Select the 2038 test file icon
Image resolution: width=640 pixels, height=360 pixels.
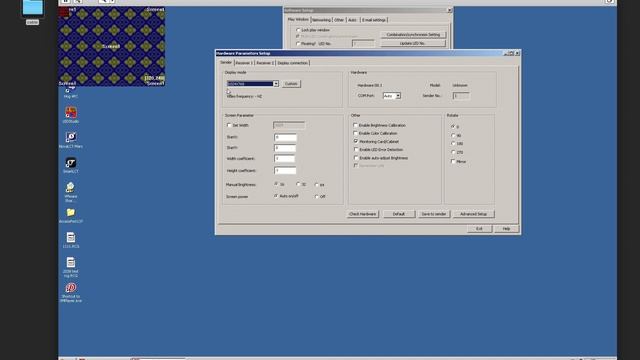point(71,267)
